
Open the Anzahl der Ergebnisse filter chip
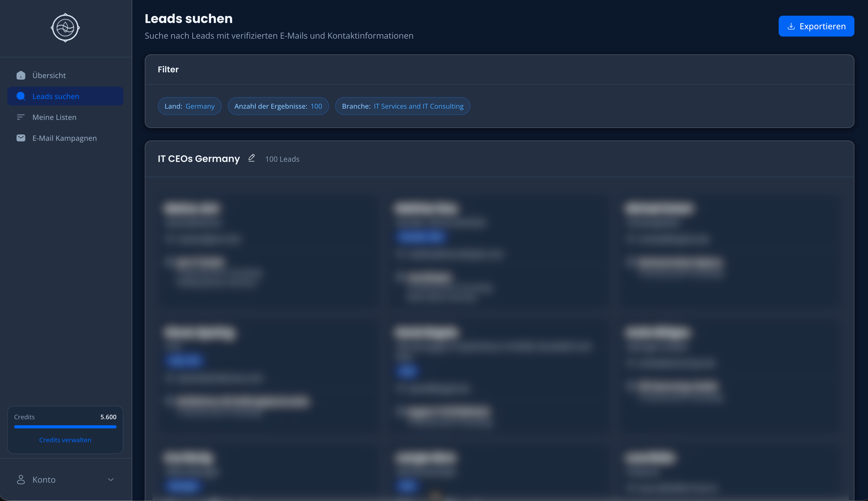coord(278,106)
